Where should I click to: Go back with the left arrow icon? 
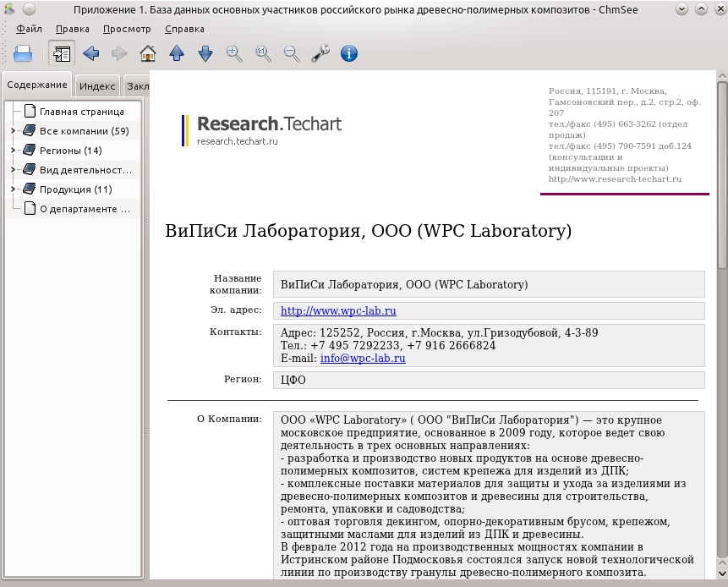tap(90, 53)
